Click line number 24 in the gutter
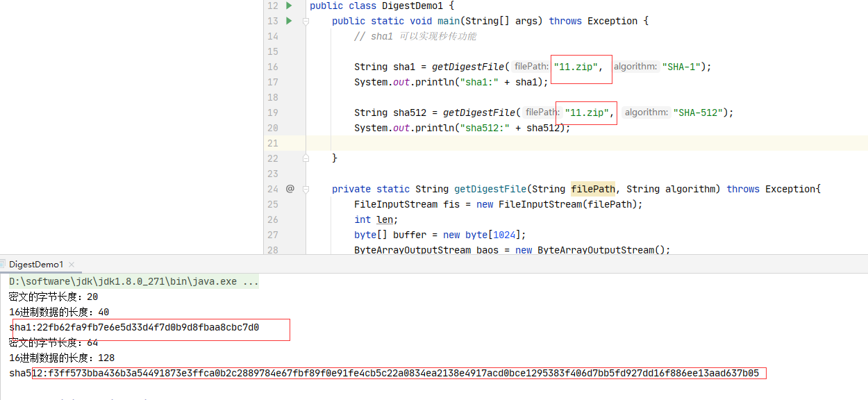This screenshot has height=400, width=868. (x=272, y=189)
